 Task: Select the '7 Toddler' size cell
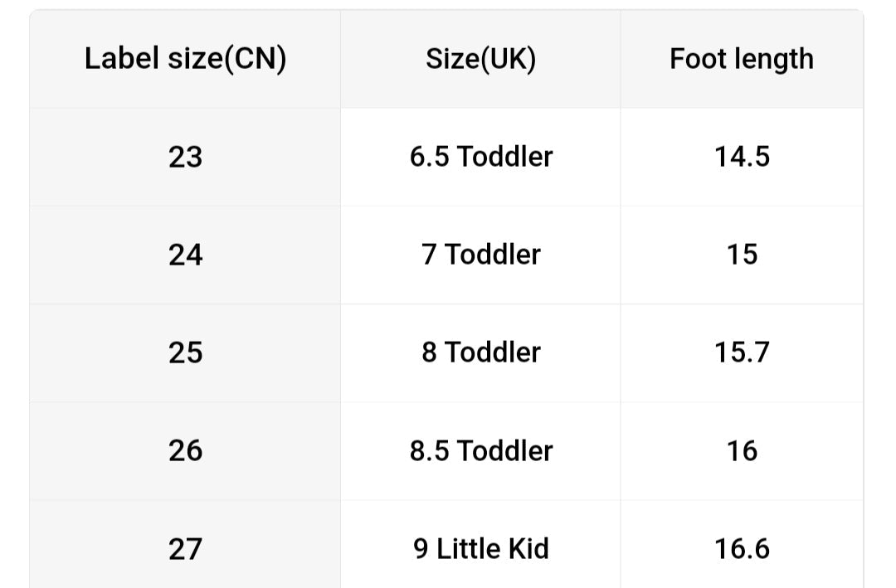coord(480,255)
